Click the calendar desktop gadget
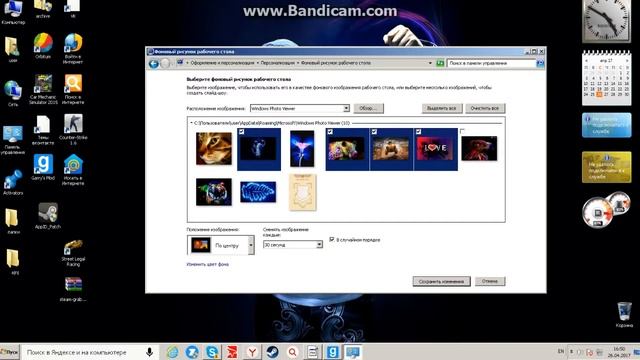Viewport: 640px width, 360px height. point(606,78)
